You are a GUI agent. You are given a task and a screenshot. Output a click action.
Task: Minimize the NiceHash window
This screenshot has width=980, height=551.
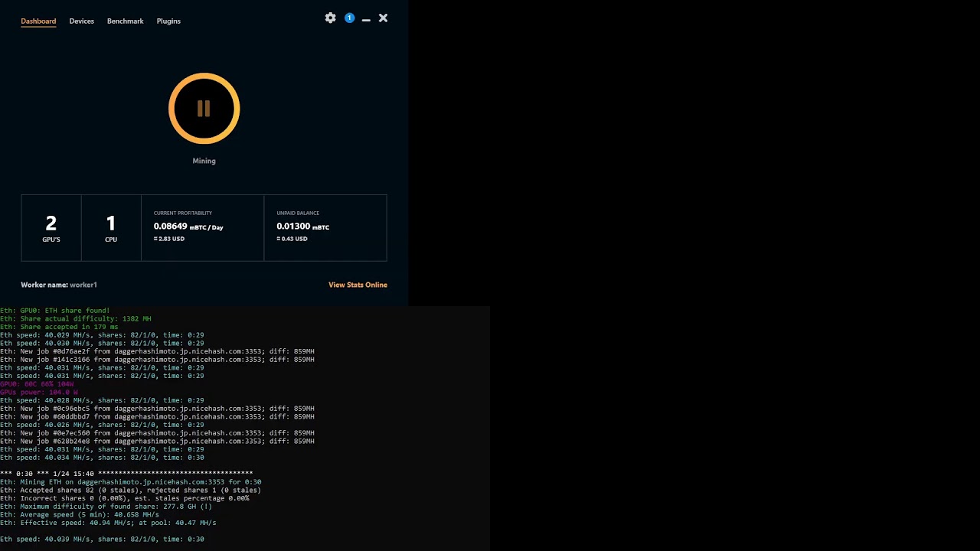(x=366, y=18)
